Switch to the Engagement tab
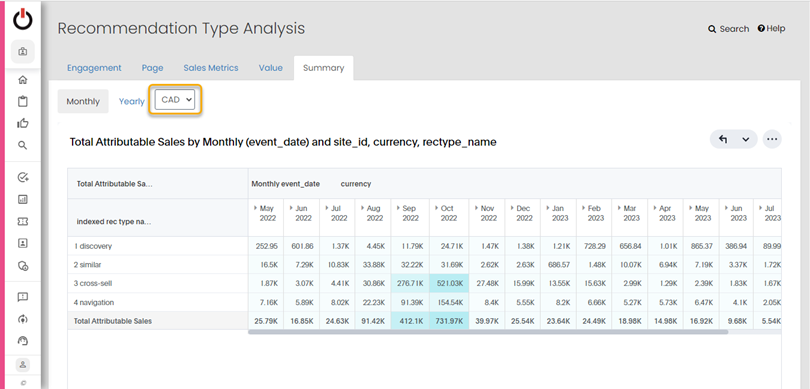810x389 pixels. (x=94, y=68)
